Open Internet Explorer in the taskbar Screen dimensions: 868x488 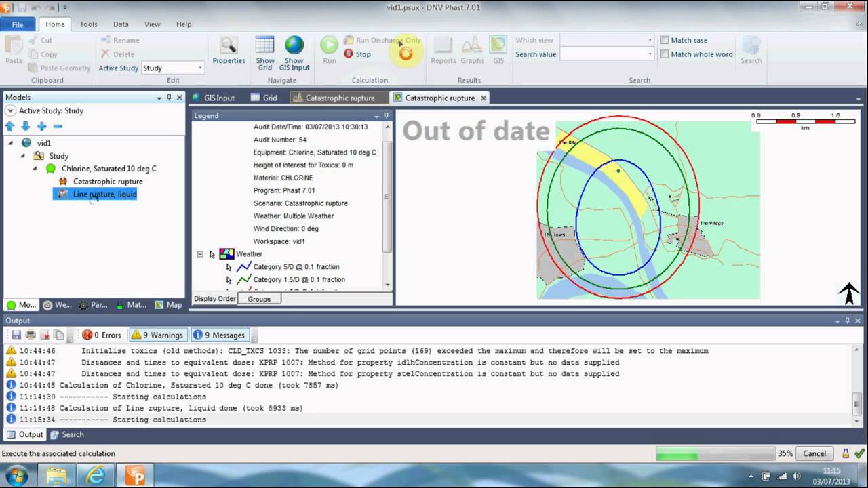96,476
